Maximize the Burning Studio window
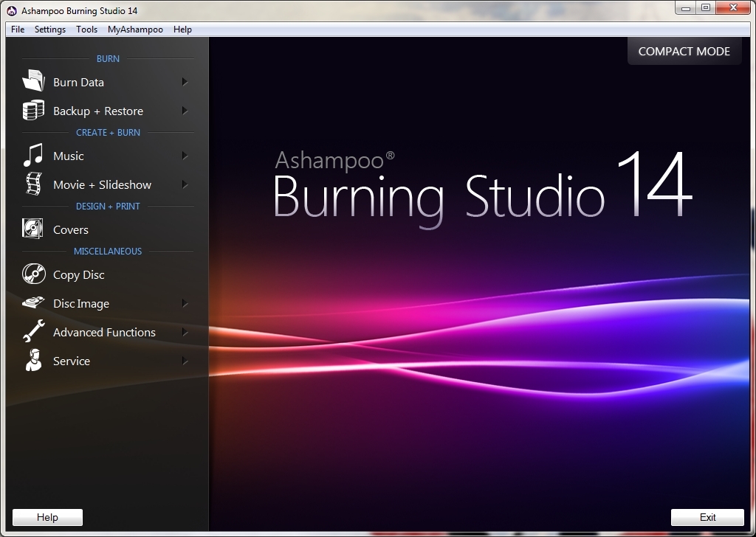Screen dimensions: 756x537 tap(706, 7)
